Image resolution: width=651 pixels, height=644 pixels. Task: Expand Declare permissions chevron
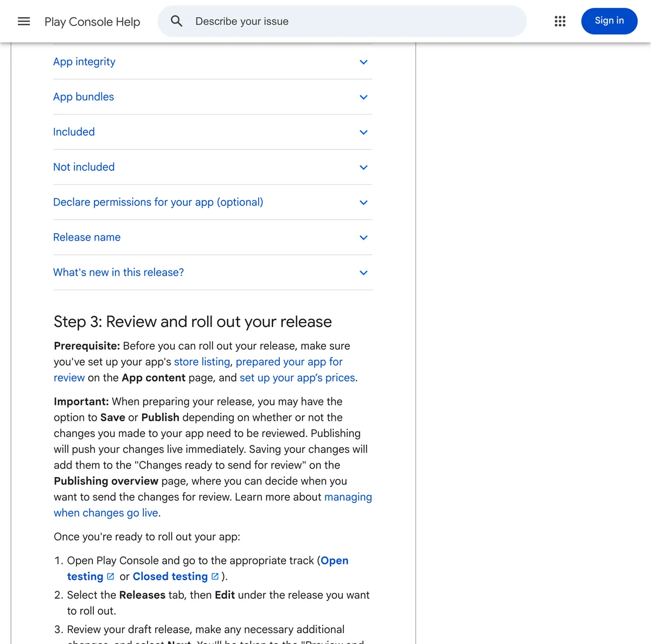pos(363,202)
